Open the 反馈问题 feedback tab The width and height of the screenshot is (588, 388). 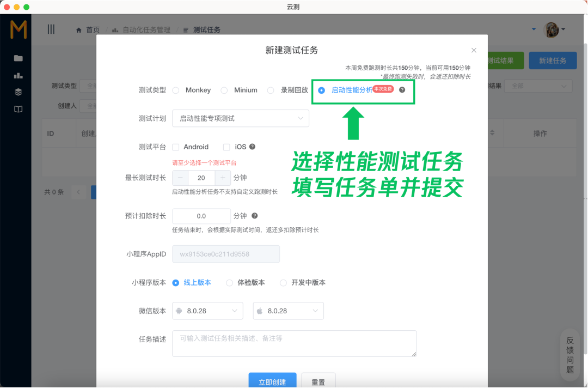coord(570,355)
